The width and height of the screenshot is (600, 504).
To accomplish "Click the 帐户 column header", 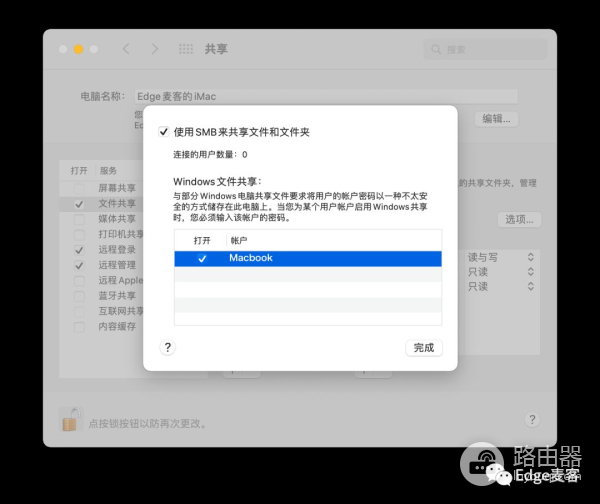I will click(239, 240).
